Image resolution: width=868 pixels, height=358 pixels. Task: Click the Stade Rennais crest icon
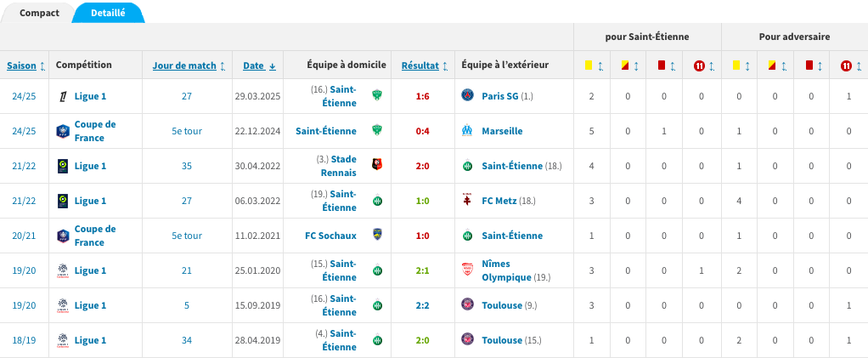coord(377,166)
